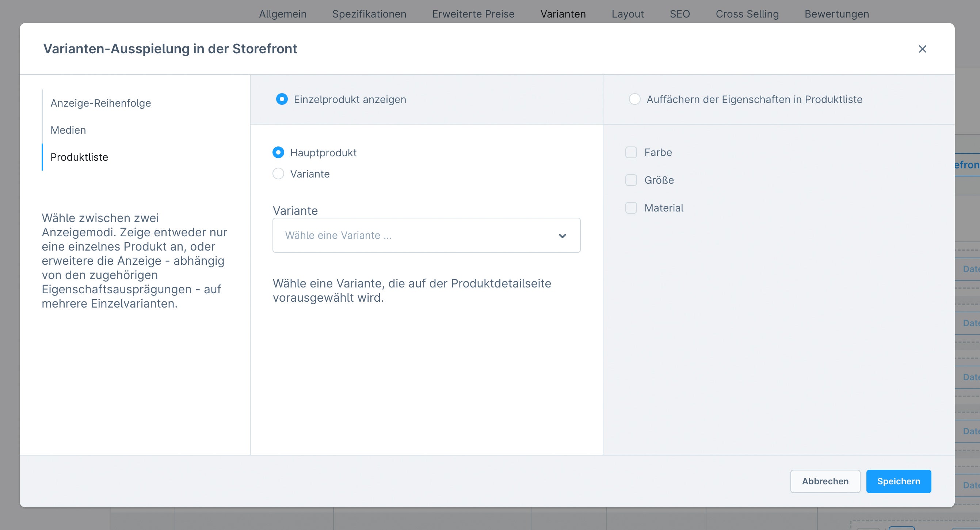
Task: Choose the Hauptprodukt radio option
Action: [278, 153]
